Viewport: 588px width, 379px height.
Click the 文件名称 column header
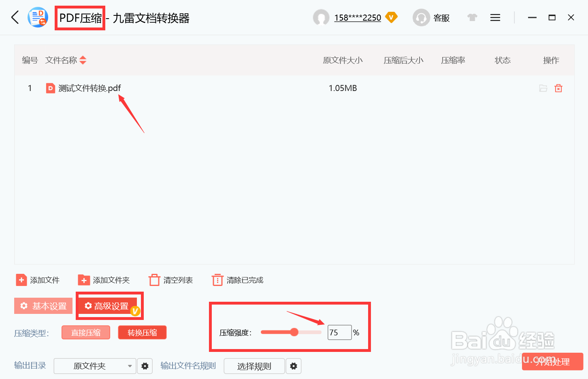click(x=61, y=60)
